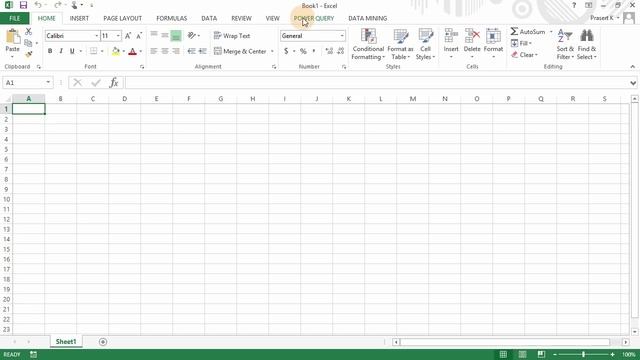Toggle Bold formatting
640x360 pixels.
(50, 51)
